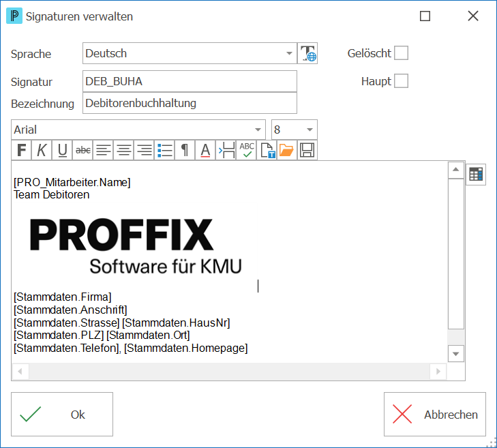Screen dimensions: 497x448
Task: Click the [Stammdaten.PLZ] placeholder
Action: tap(59, 335)
